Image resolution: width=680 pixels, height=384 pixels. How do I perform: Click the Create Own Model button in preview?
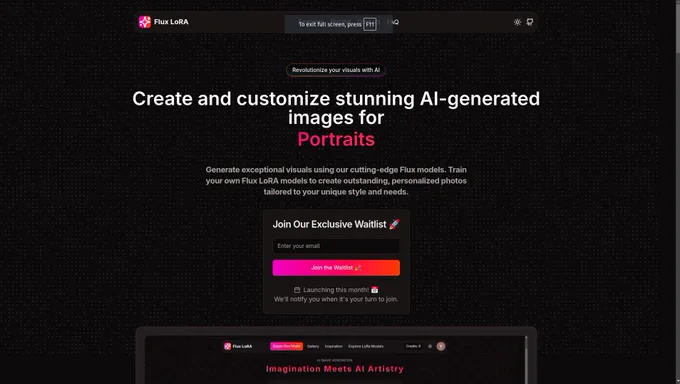click(x=286, y=346)
